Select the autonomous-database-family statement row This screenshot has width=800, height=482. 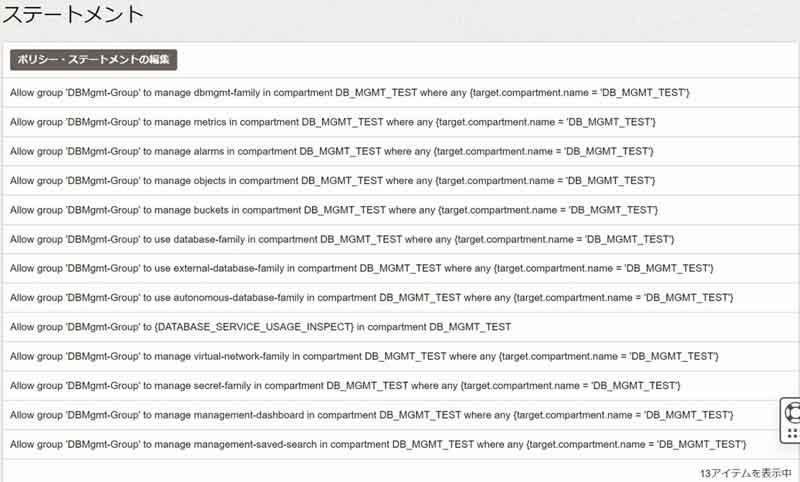click(x=400, y=298)
